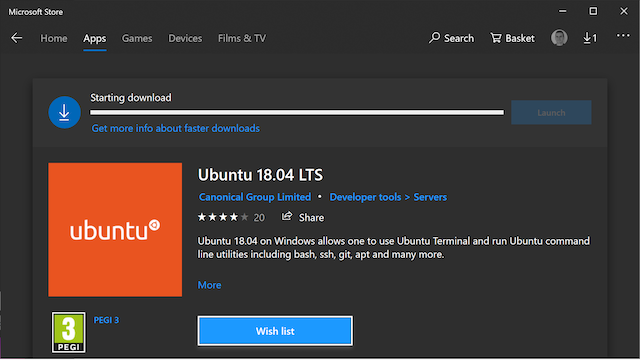The image size is (640, 360).
Task: Open Canonical Group Limited publisher link
Action: [255, 197]
